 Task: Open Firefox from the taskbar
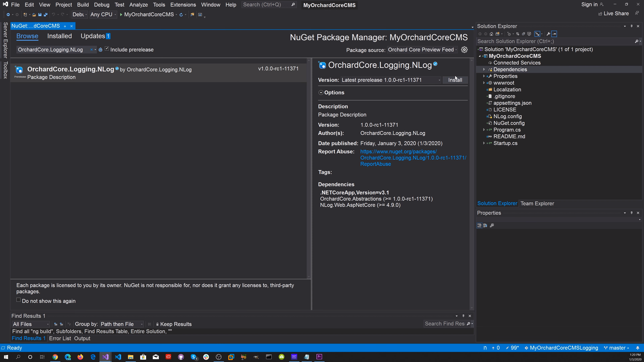click(x=80, y=357)
